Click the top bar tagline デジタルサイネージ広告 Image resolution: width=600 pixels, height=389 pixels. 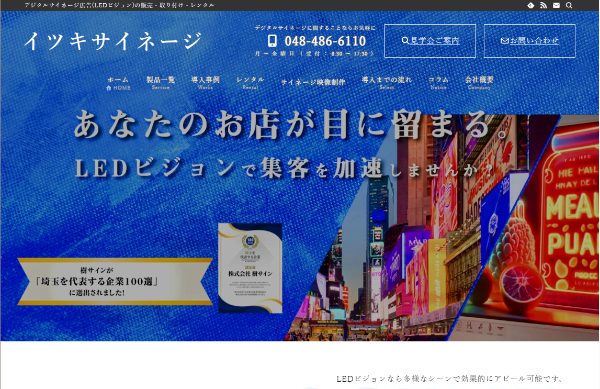click(x=119, y=5)
